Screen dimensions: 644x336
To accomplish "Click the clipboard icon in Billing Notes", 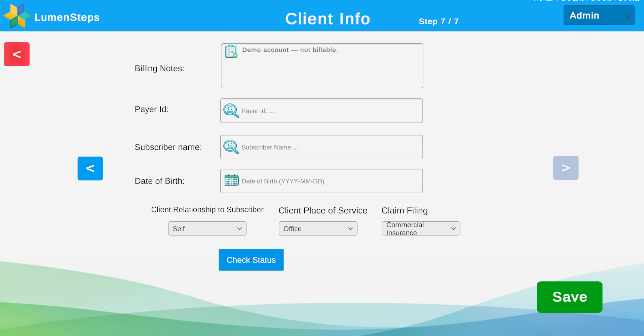I will coord(231,51).
